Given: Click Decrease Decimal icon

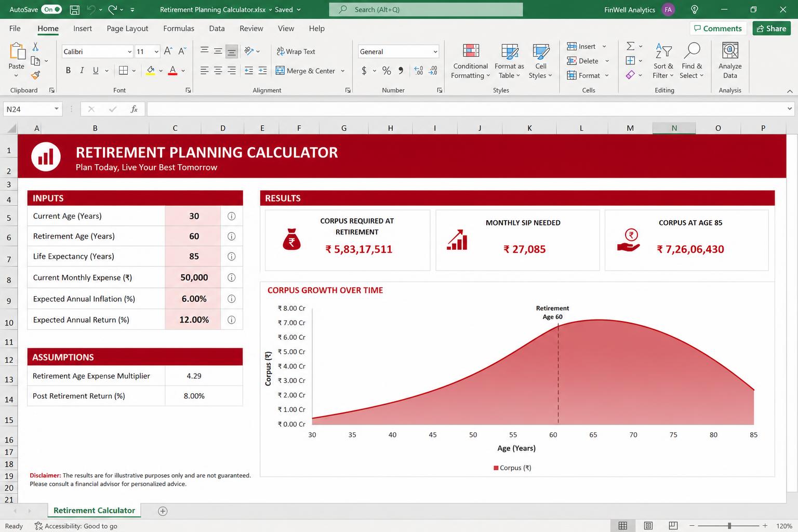Looking at the screenshot, I should [x=433, y=70].
